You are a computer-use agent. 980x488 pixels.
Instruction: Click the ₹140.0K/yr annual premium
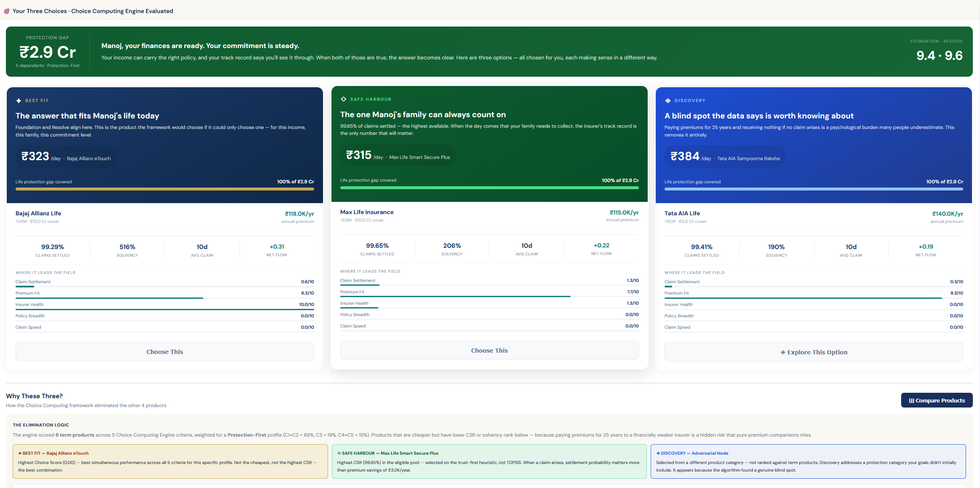tap(948, 214)
